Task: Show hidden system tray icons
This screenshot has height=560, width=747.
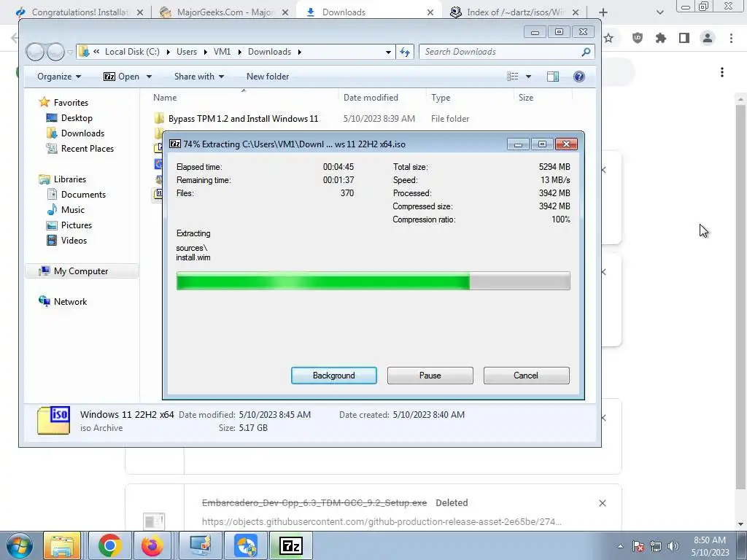Action: (x=620, y=546)
